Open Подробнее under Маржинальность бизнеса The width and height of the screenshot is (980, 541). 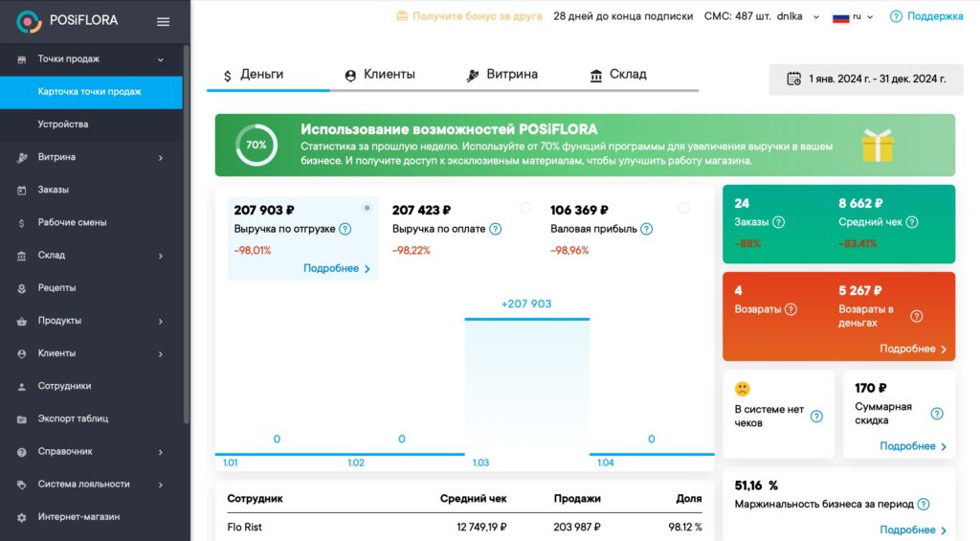(913, 530)
